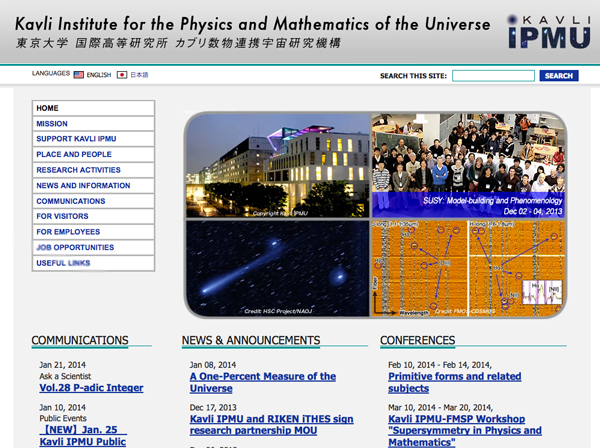
Task: Open Vol.28 P-adic Integer link
Action: click(x=91, y=388)
